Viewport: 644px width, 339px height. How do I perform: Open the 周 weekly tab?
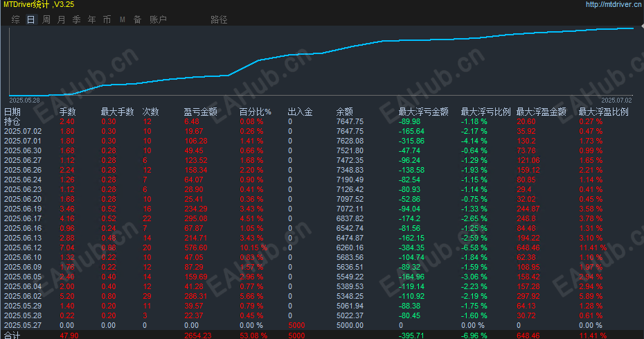[x=46, y=19]
